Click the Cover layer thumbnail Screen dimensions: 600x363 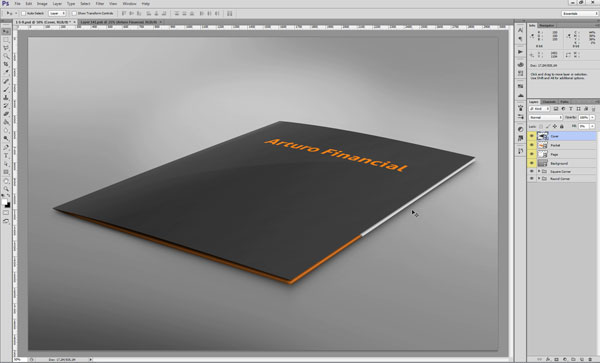coord(543,136)
